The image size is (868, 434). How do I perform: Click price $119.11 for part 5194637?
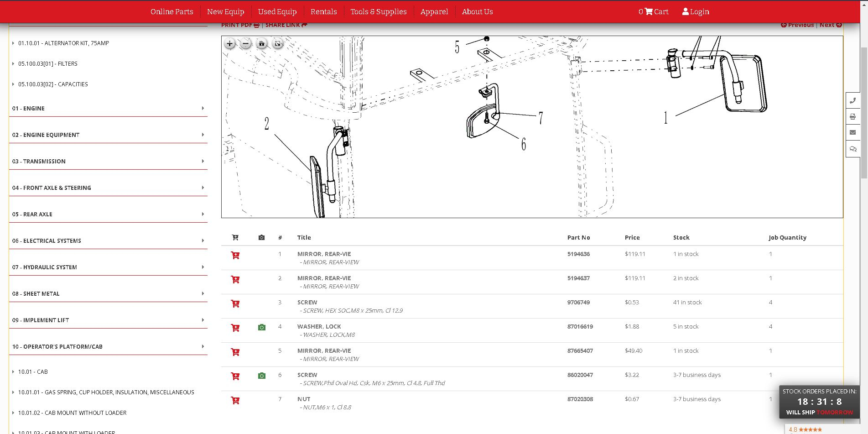point(635,278)
